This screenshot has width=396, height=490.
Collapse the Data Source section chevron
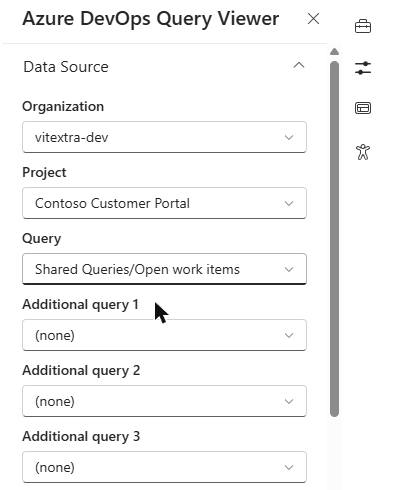click(299, 65)
